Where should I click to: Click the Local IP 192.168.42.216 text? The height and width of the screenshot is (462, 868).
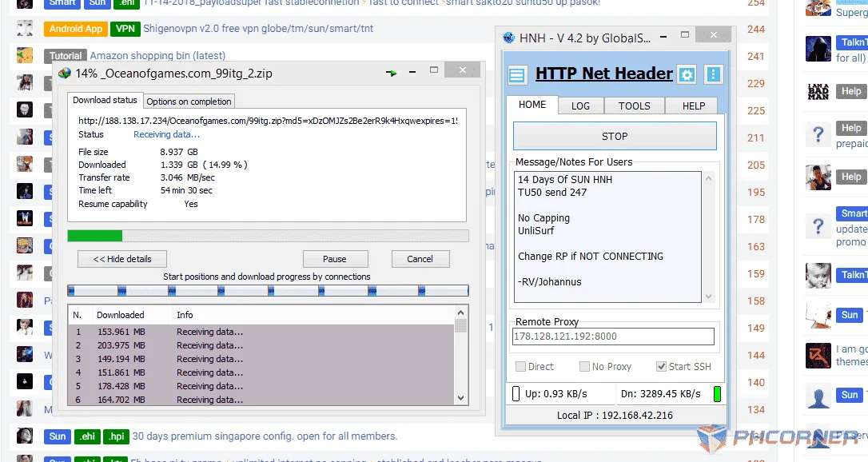coord(615,415)
